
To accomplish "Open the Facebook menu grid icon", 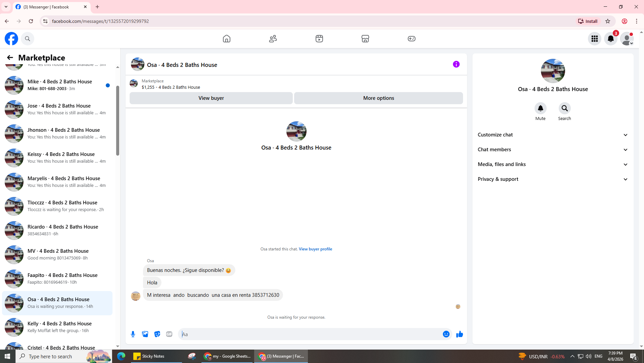I will tap(595, 39).
